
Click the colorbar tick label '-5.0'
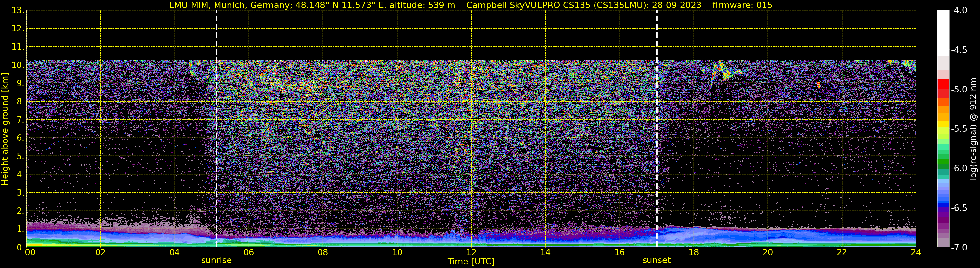coord(959,90)
